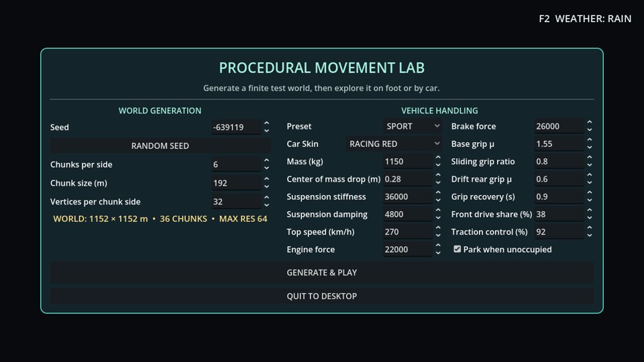644x362 pixels.
Task: Focus the Brake force field
Action: point(559,127)
